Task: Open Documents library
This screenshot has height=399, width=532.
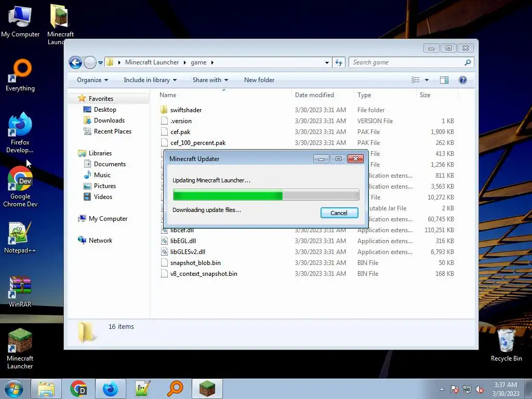Action: point(110,164)
